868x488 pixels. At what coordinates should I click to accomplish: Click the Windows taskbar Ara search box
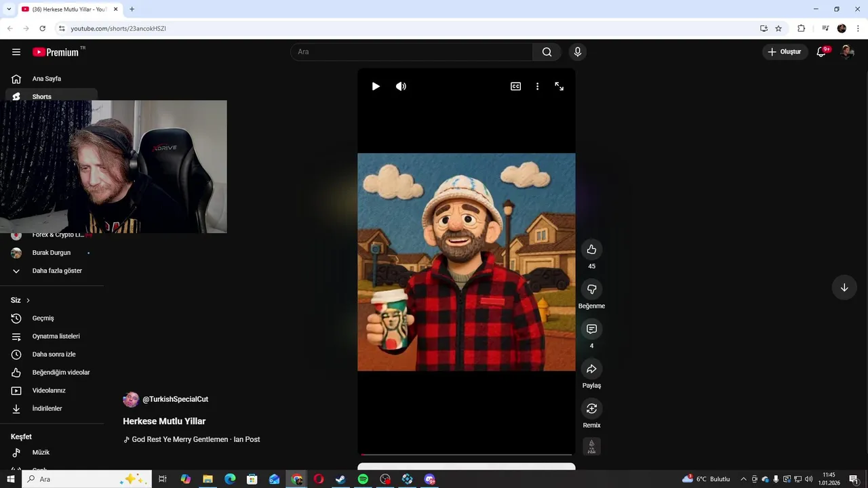(87, 479)
